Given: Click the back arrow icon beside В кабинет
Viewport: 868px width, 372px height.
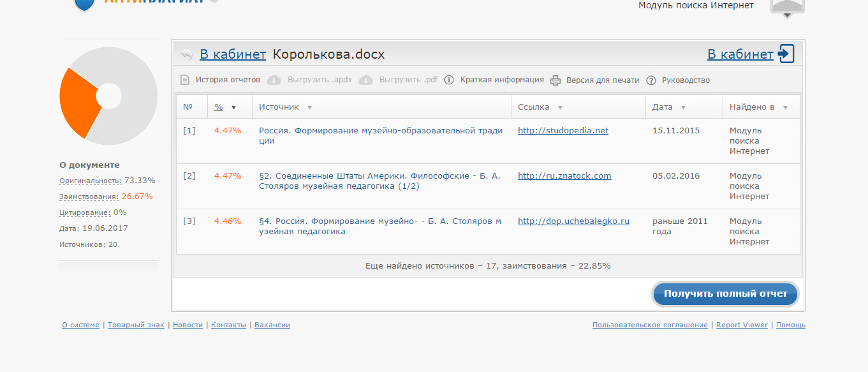Looking at the screenshot, I should pos(186,54).
